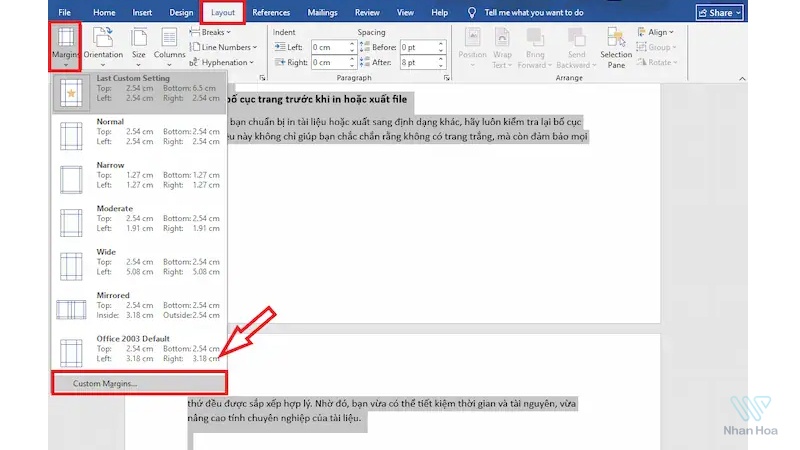Open the Rotate dropdown
Viewport: 800px width, 450px height.
(657, 62)
